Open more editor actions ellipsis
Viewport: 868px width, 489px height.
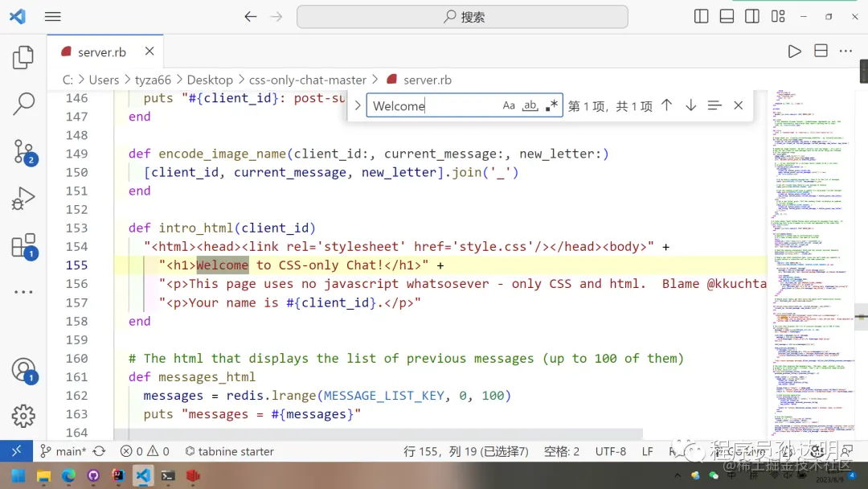pos(845,51)
